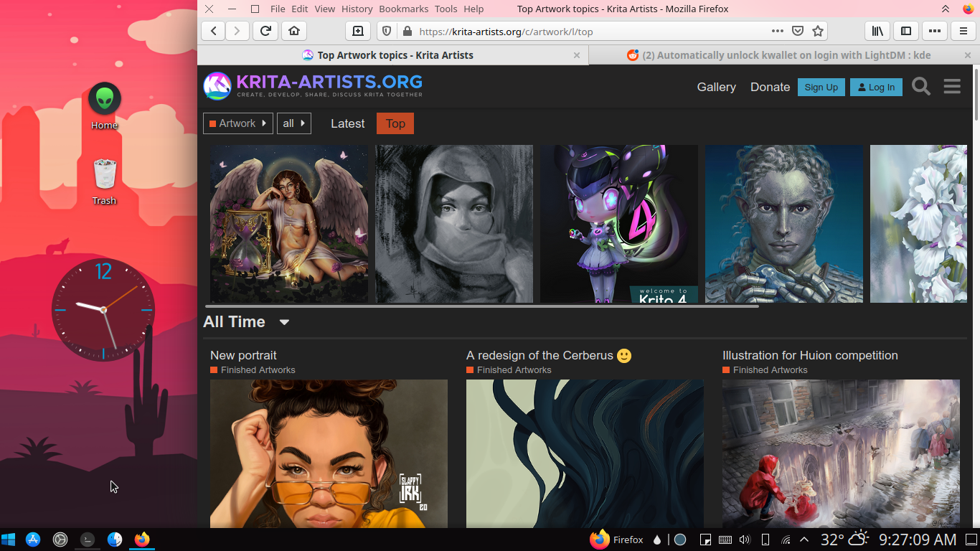Screen dimensions: 980x551
Task: Open the start menu in taskbar
Action: [9, 540]
